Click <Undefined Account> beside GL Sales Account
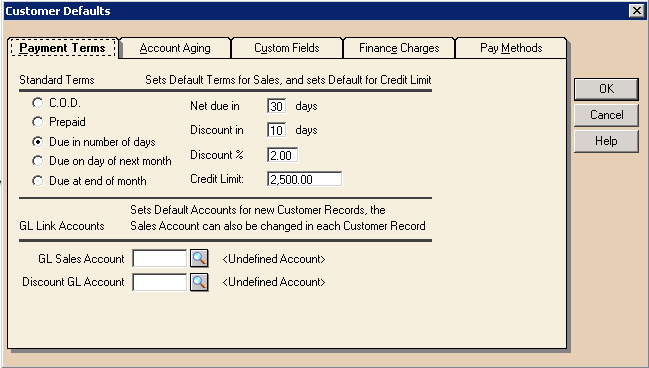The width and height of the screenshot is (649, 368). [x=274, y=259]
